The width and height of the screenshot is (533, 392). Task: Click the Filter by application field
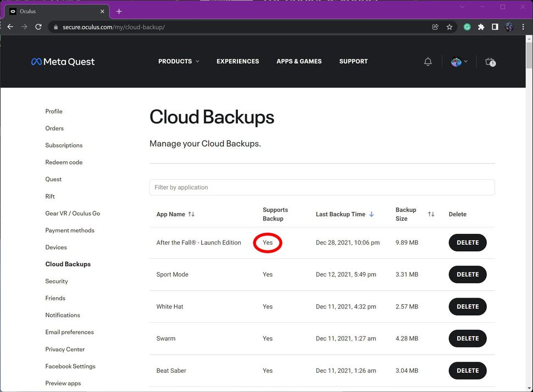coord(322,187)
